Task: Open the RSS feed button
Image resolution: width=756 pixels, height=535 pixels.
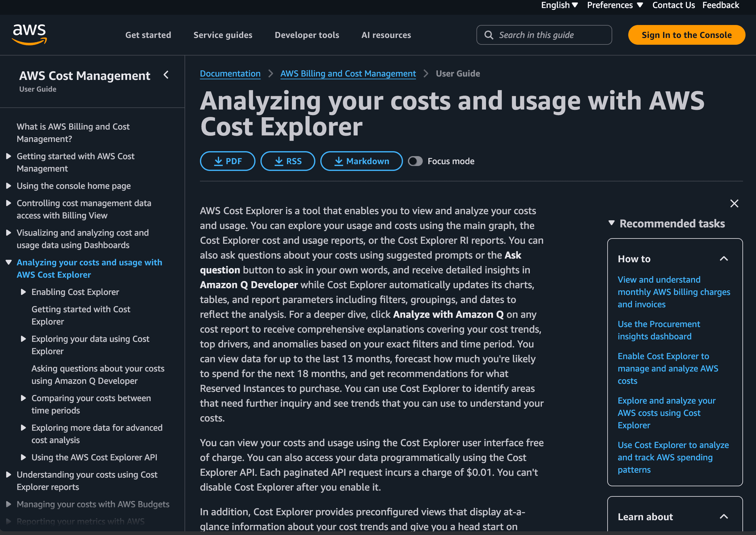Action: click(x=287, y=161)
